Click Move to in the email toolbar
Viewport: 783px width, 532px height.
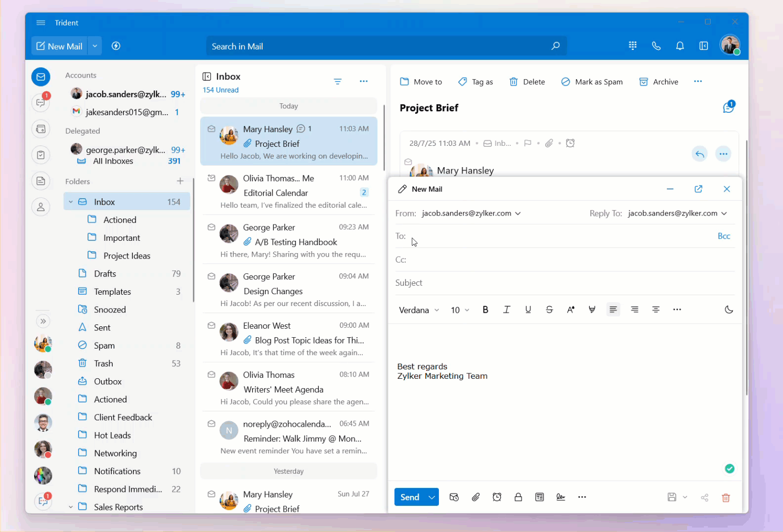(x=421, y=82)
